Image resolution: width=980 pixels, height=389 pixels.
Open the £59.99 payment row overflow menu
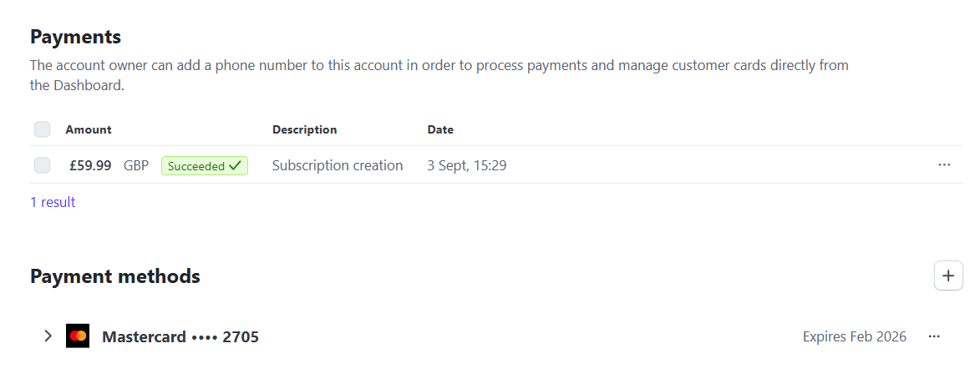[944, 165]
